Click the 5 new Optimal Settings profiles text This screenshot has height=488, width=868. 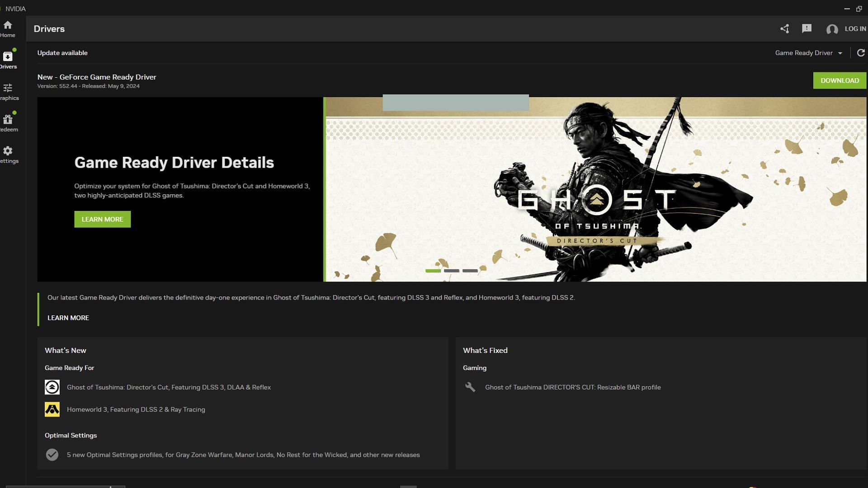(243, 455)
